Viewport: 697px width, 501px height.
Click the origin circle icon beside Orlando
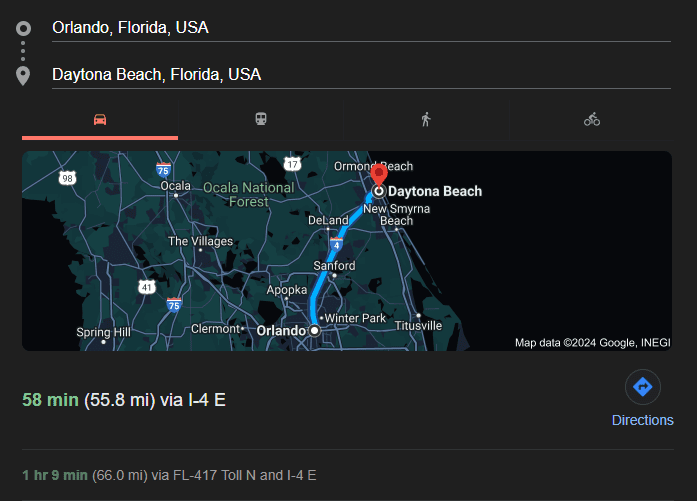(x=24, y=28)
